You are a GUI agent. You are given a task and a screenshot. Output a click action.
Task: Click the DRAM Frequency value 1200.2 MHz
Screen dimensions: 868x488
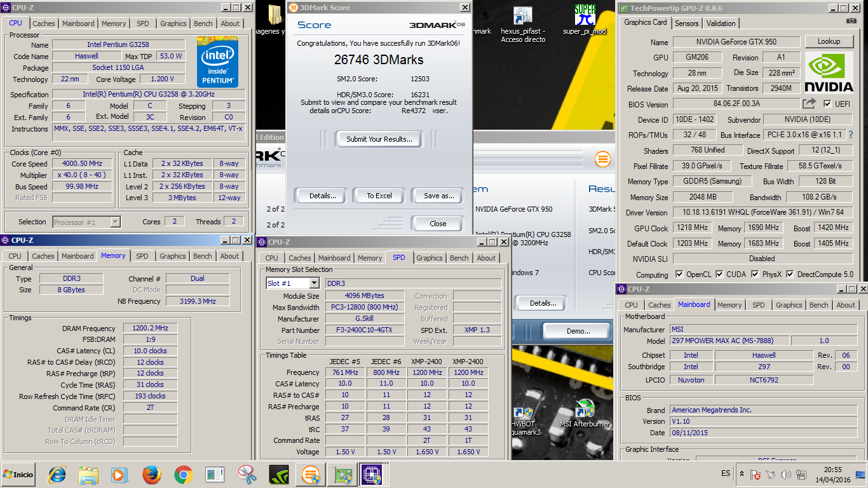[x=151, y=329]
